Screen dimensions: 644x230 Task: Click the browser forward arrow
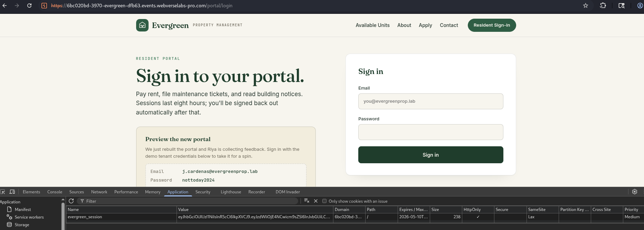click(17, 6)
